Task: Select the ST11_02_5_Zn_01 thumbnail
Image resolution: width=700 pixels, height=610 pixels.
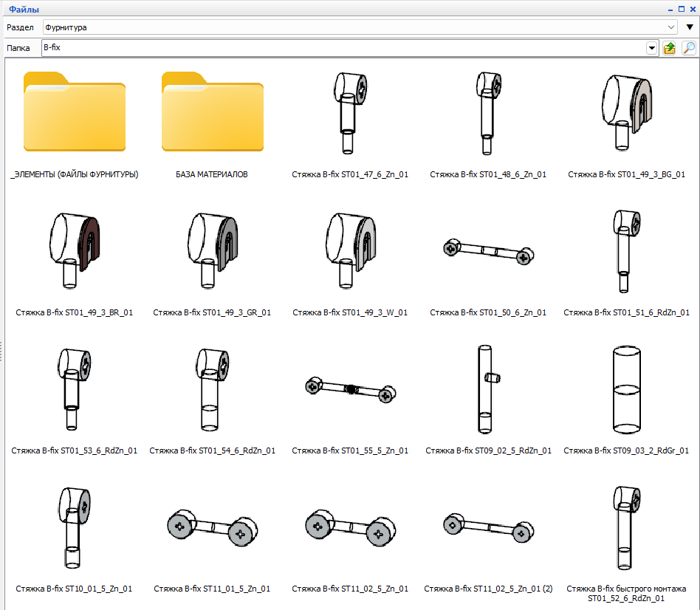Action: click(351, 528)
